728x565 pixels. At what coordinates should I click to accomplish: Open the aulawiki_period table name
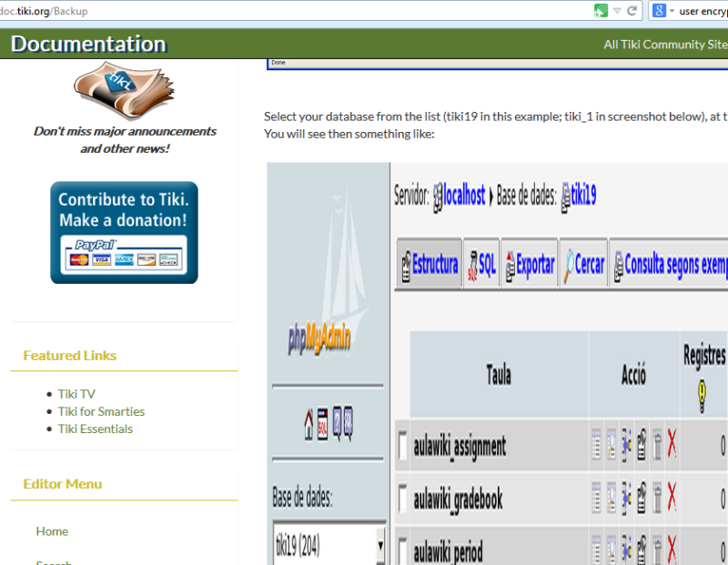(448, 552)
